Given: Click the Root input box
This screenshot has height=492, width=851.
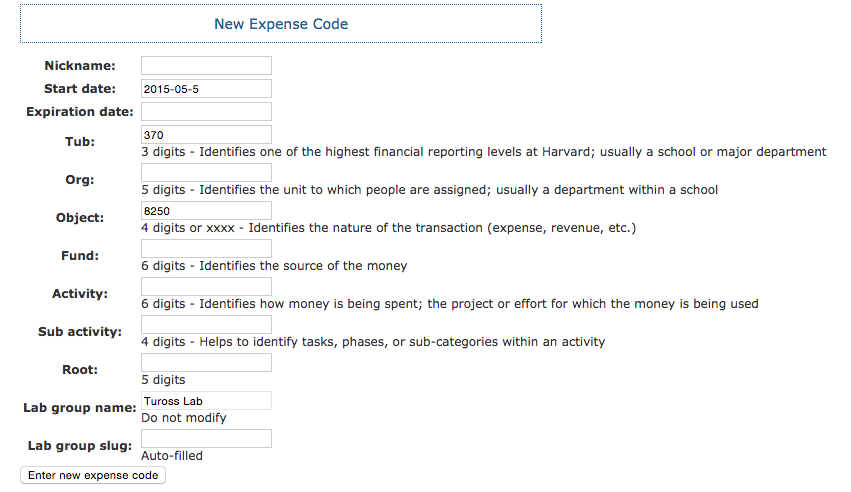Looking at the screenshot, I should 206,363.
